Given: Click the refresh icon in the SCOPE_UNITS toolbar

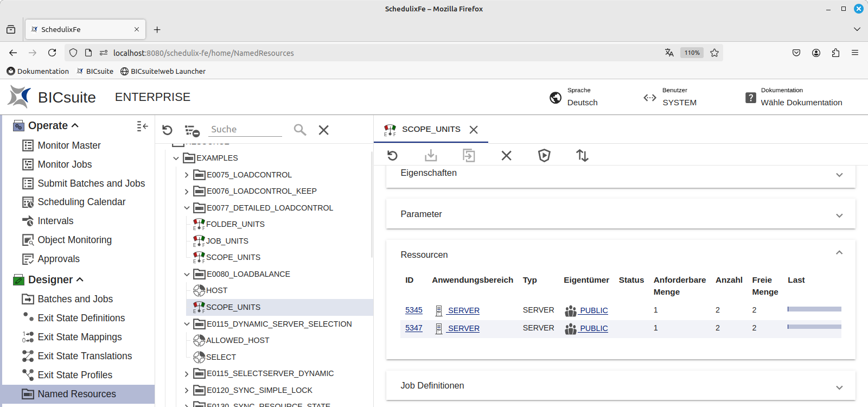Looking at the screenshot, I should (392, 156).
